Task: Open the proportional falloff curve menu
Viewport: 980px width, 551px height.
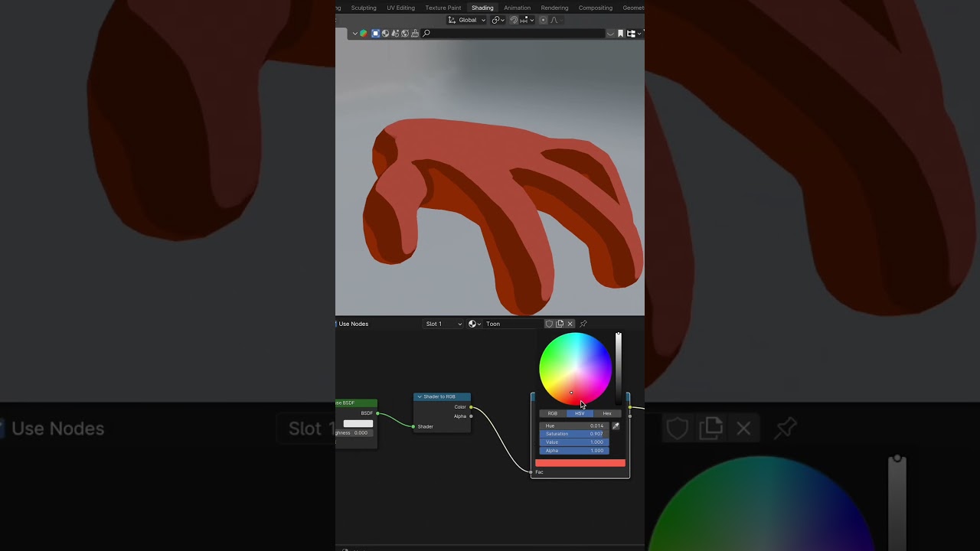Action: coord(556,20)
